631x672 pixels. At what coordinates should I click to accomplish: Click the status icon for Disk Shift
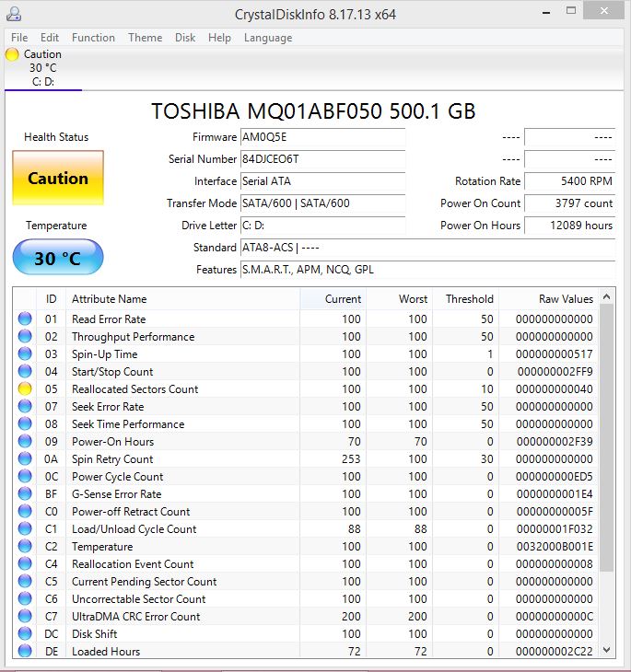pos(25,634)
